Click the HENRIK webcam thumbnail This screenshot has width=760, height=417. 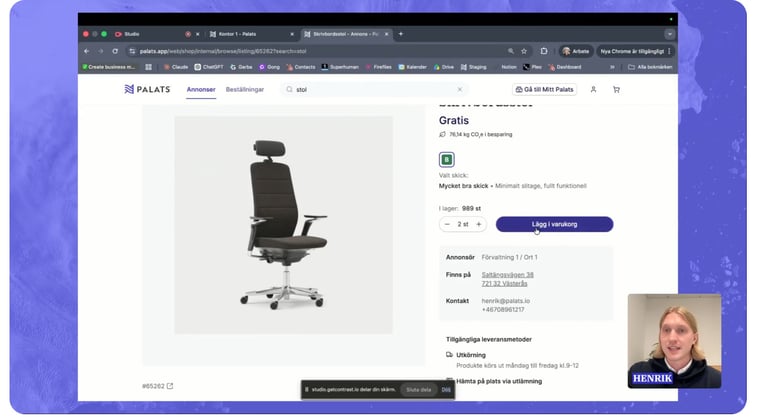click(674, 341)
